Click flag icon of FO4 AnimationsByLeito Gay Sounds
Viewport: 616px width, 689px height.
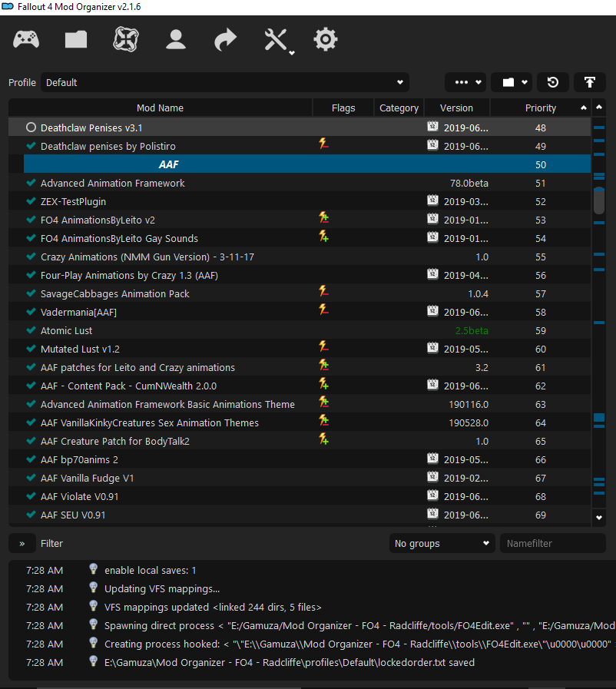coord(324,236)
